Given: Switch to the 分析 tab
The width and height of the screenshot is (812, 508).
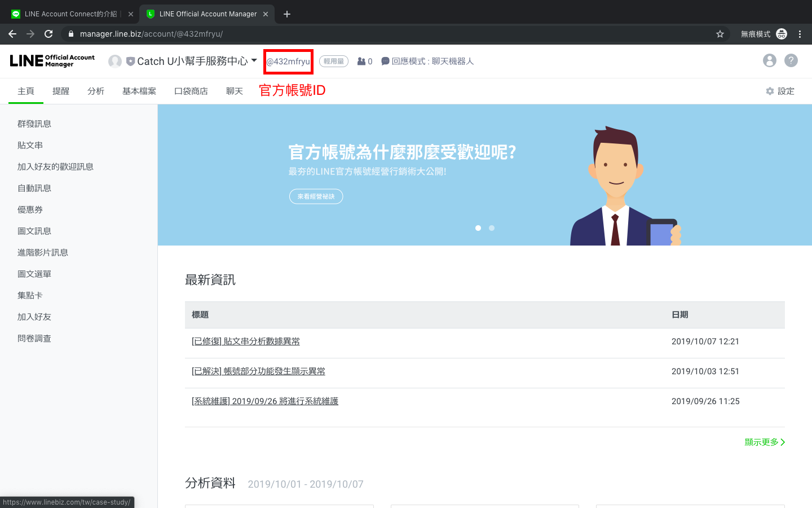Looking at the screenshot, I should coord(96,91).
